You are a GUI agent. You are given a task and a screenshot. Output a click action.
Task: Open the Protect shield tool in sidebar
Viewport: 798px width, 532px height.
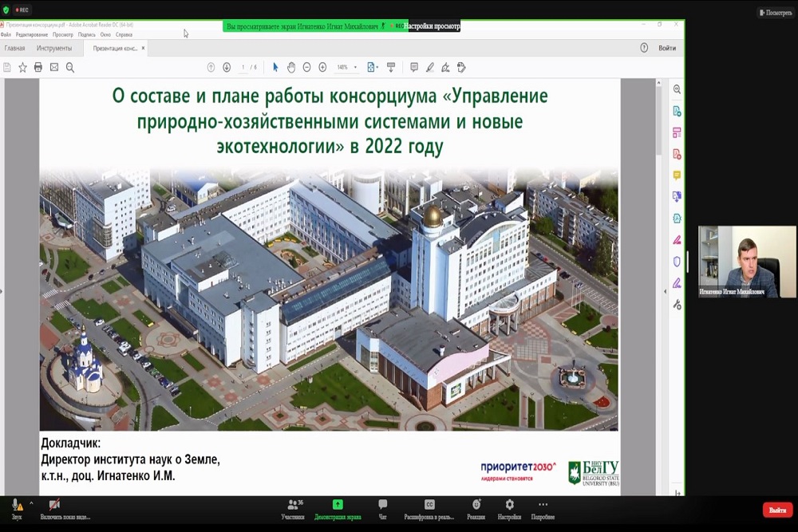coord(677,261)
